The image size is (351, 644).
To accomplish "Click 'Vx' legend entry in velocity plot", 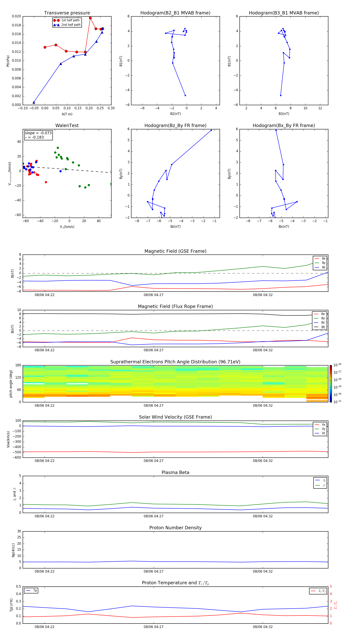I will tap(320, 424).
